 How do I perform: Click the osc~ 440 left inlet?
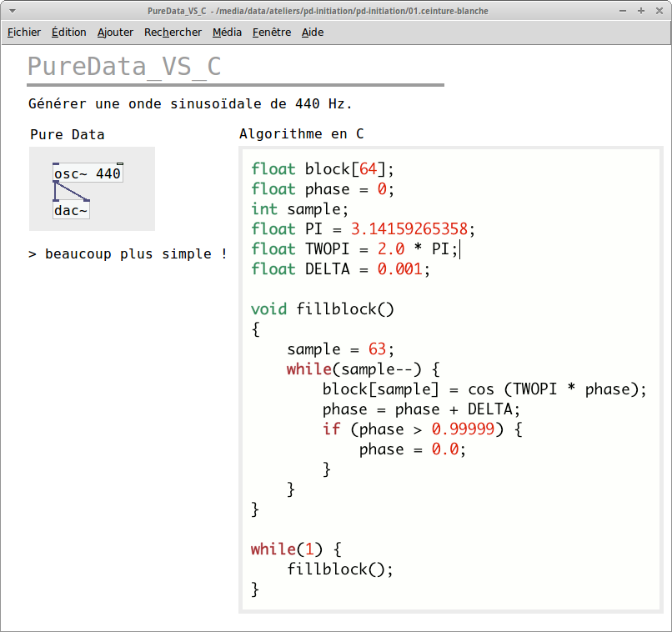tap(56, 164)
